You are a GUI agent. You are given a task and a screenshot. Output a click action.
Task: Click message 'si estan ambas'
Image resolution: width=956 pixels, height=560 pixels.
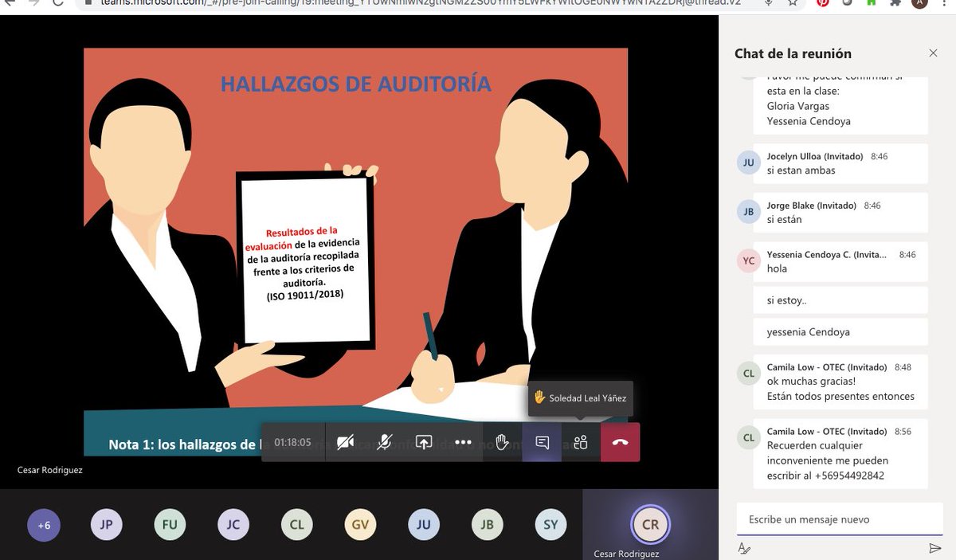801,170
